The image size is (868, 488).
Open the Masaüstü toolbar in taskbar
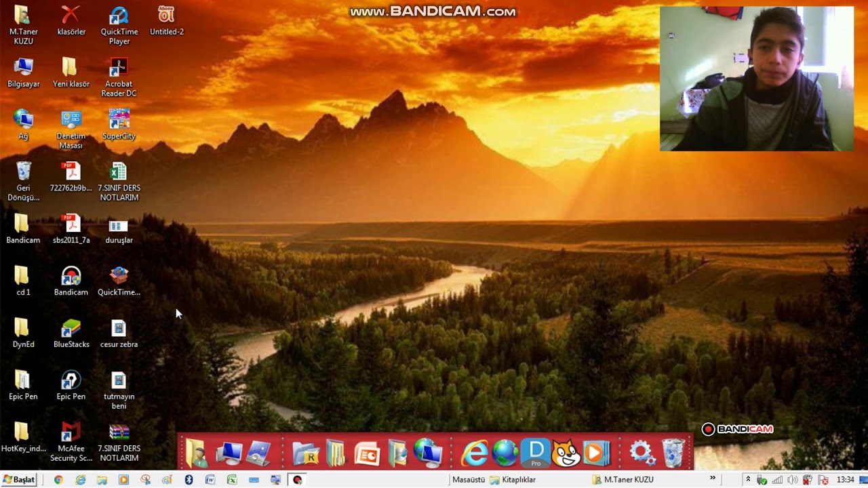tap(469, 480)
